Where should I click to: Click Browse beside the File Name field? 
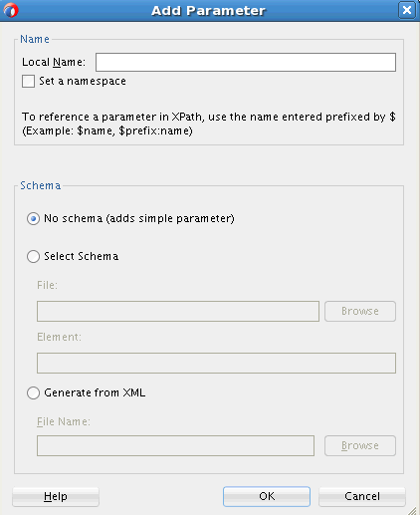(x=360, y=445)
